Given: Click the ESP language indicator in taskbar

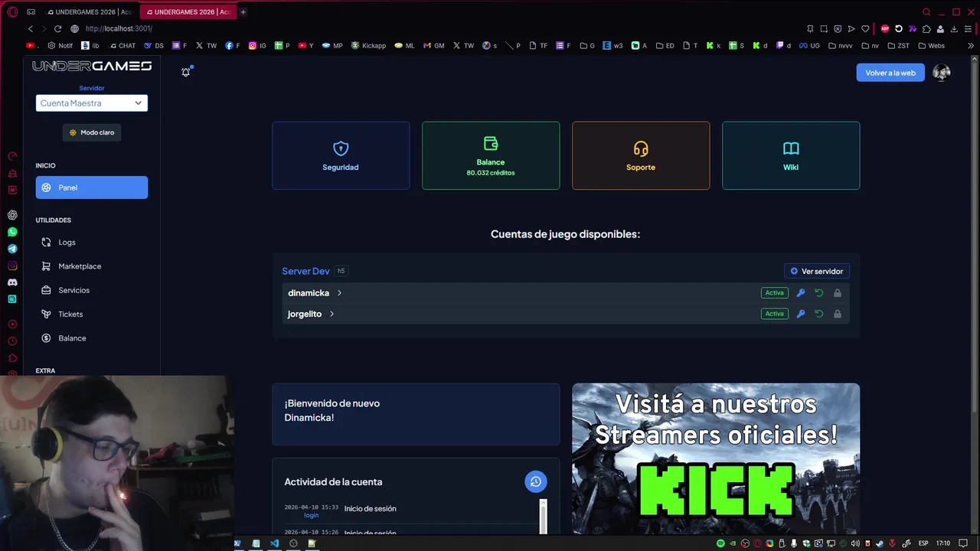Looking at the screenshot, I should coord(923,543).
